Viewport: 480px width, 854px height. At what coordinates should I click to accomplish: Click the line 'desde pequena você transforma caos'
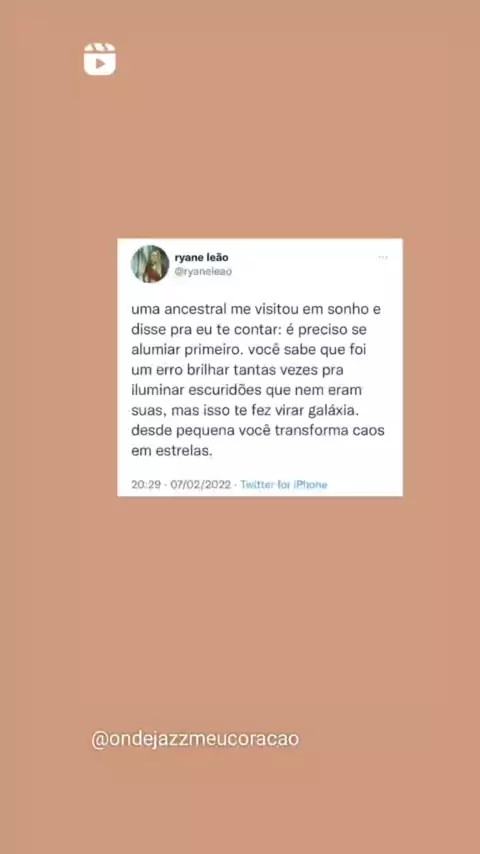258,431
